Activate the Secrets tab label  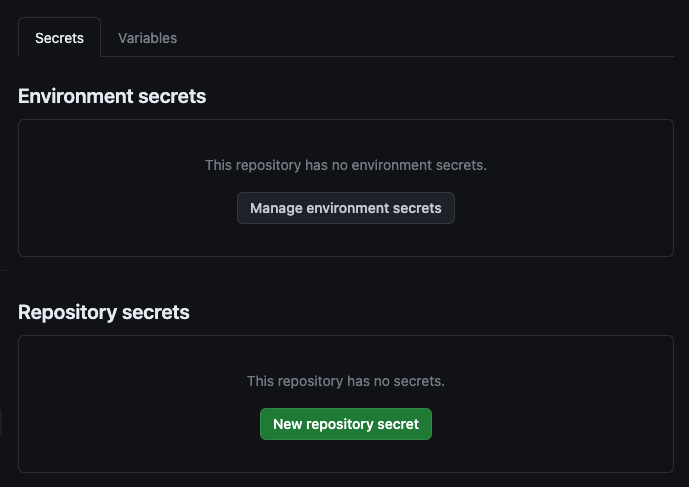pos(59,38)
